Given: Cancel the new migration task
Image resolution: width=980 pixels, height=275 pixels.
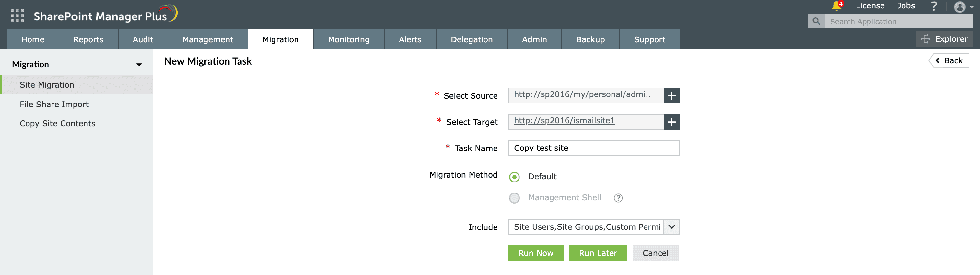Looking at the screenshot, I should click(x=655, y=253).
